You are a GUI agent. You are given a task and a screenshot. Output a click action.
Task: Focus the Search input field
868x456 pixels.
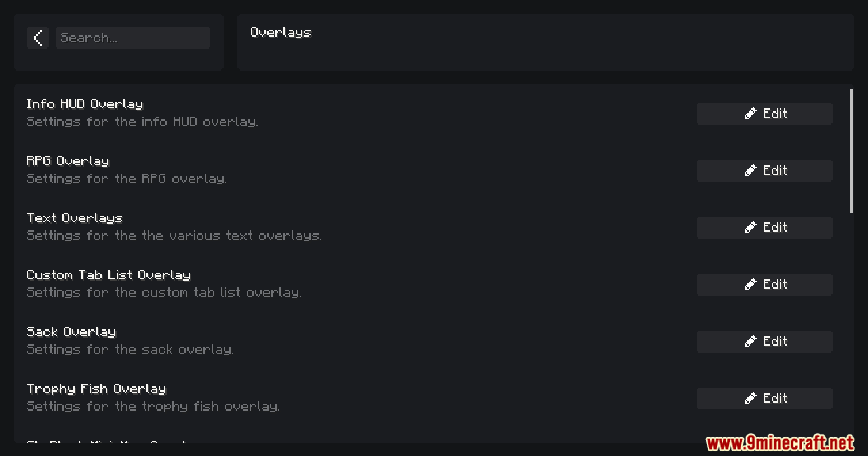(133, 38)
